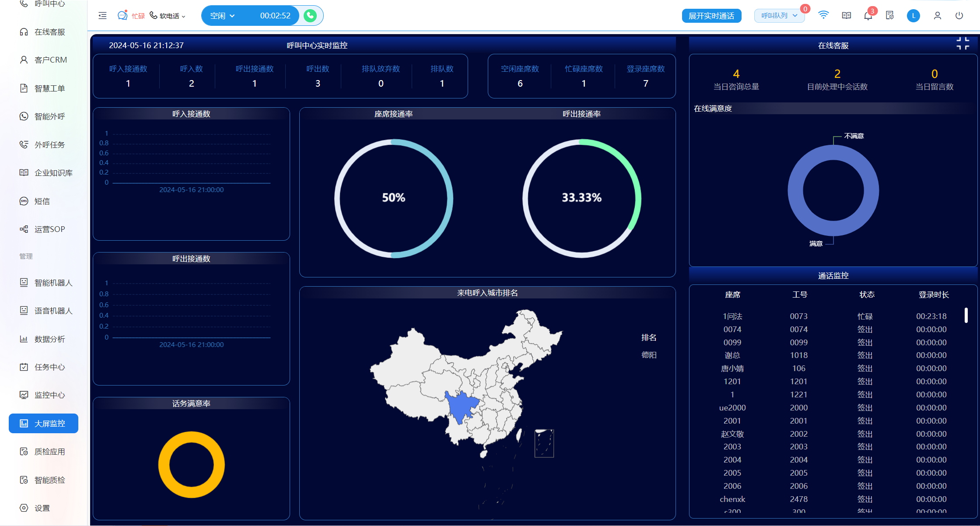Click the 当日留言数 value

(x=934, y=74)
